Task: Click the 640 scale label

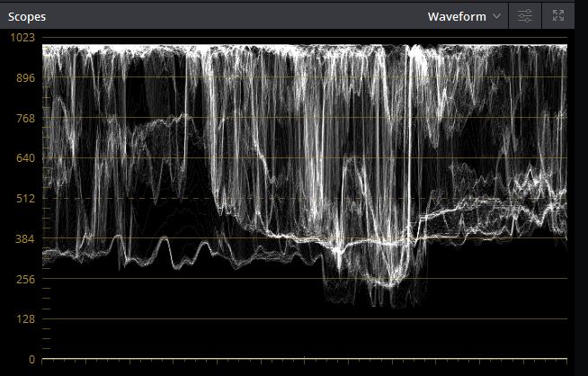Action: coord(23,158)
